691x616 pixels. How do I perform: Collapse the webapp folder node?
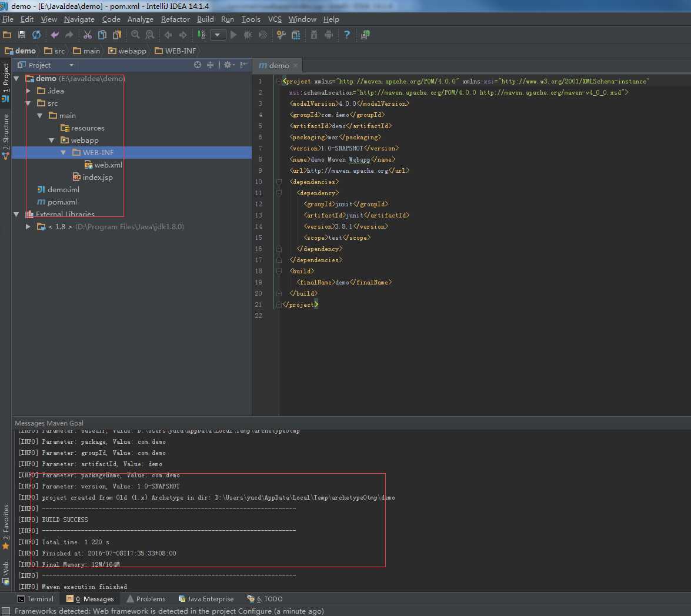(x=52, y=140)
